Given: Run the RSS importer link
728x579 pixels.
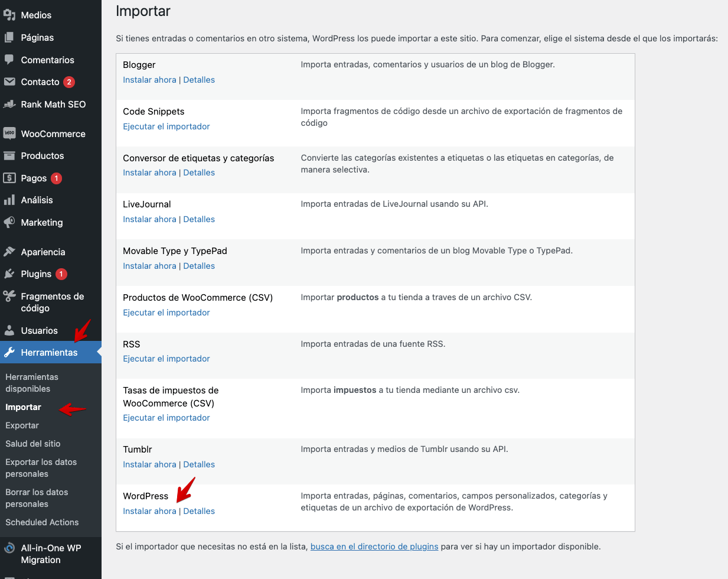Looking at the screenshot, I should coord(167,359).
